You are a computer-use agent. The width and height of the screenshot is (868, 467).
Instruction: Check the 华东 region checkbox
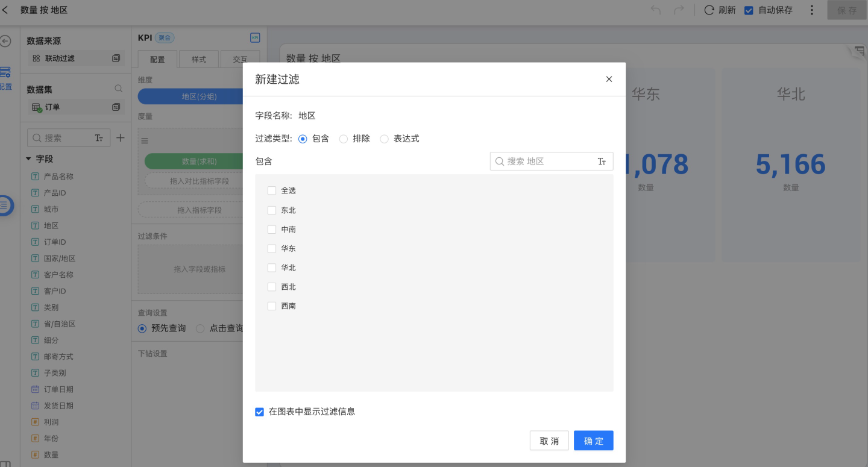tap(272, 248)
